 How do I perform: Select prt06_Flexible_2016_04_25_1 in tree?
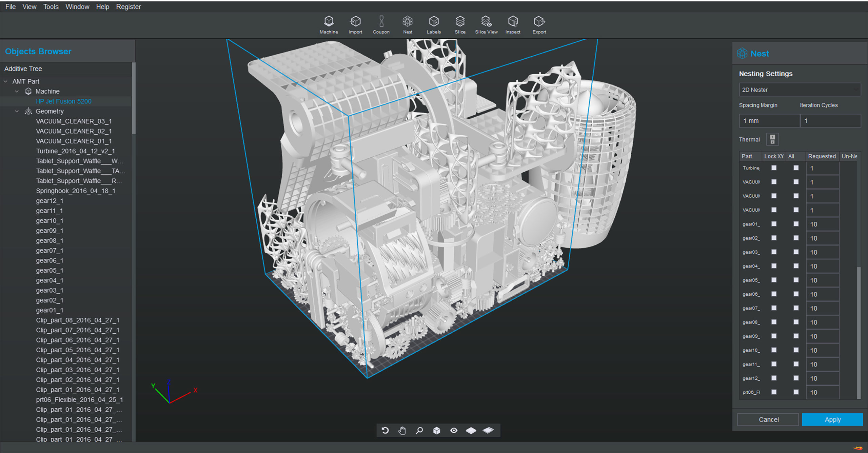click(79, 400)
